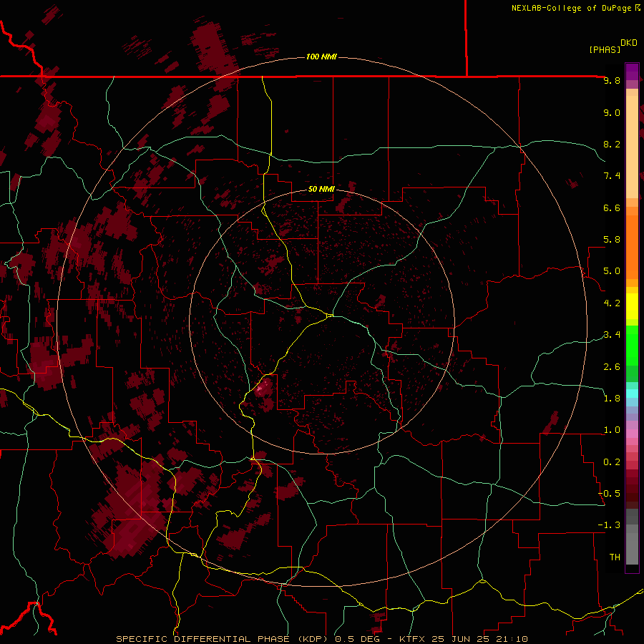The image size is (644, 644).
Task: Click the [PHAS] units label
Action: tap(605, 49)
